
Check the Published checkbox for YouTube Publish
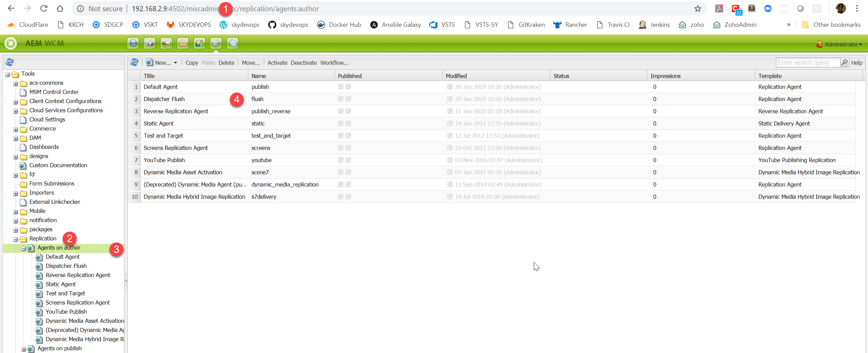(x=340, y=160)
